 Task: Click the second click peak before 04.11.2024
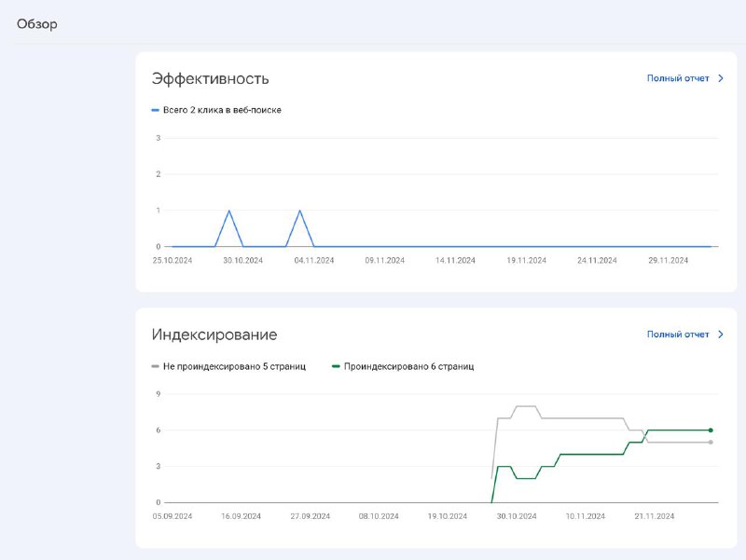coord(299,211)
